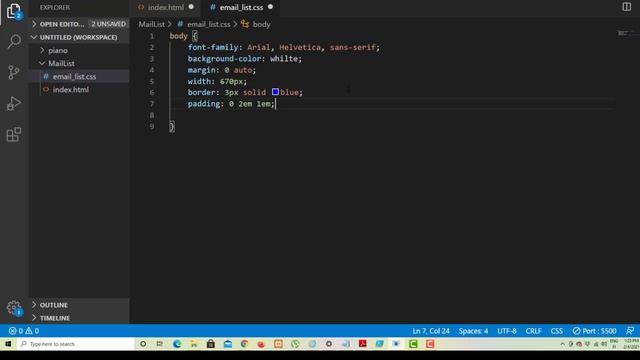Viewport: 640px width, 360px height.
Task: Open Microsoft Store from taskbar
Action: [211, 344]
